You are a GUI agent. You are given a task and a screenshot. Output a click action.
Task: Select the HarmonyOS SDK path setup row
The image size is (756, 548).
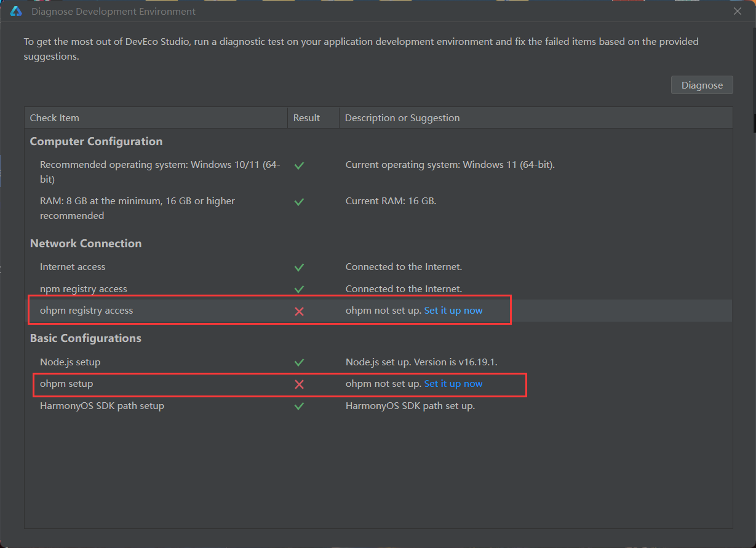[x=378, y=406]
